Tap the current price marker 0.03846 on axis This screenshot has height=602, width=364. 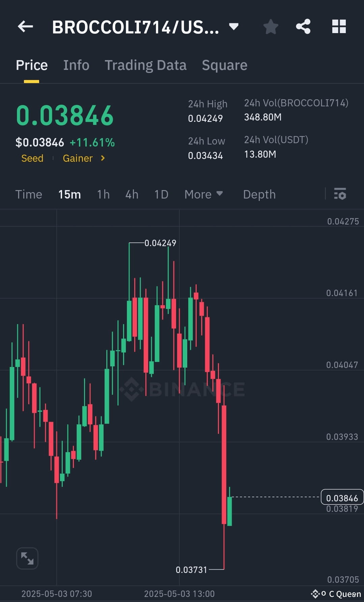[342, 498]
